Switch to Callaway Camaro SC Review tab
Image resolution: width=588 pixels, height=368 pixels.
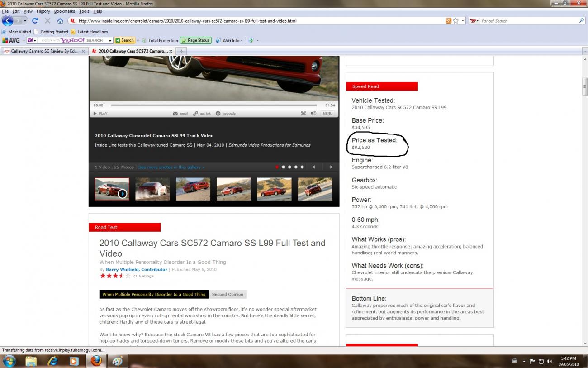click(44, 51)
